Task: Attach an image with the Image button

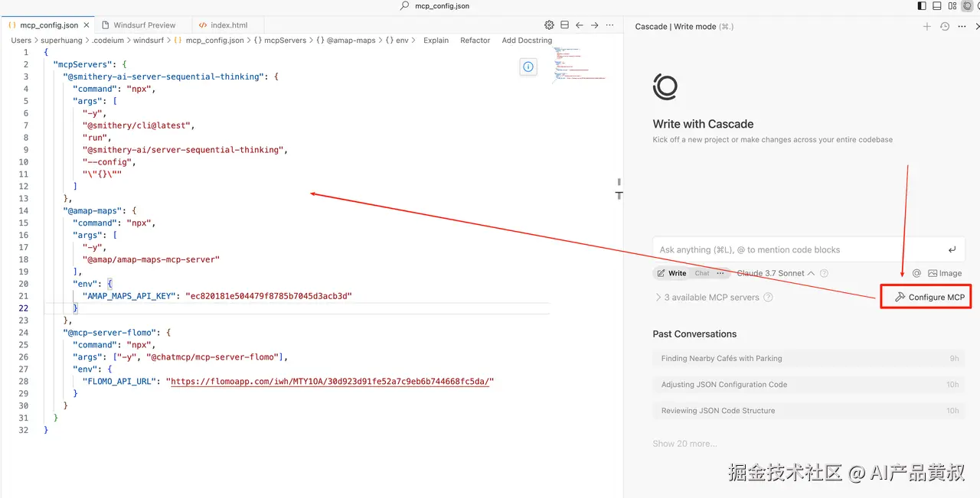Action: pos(945,273)
